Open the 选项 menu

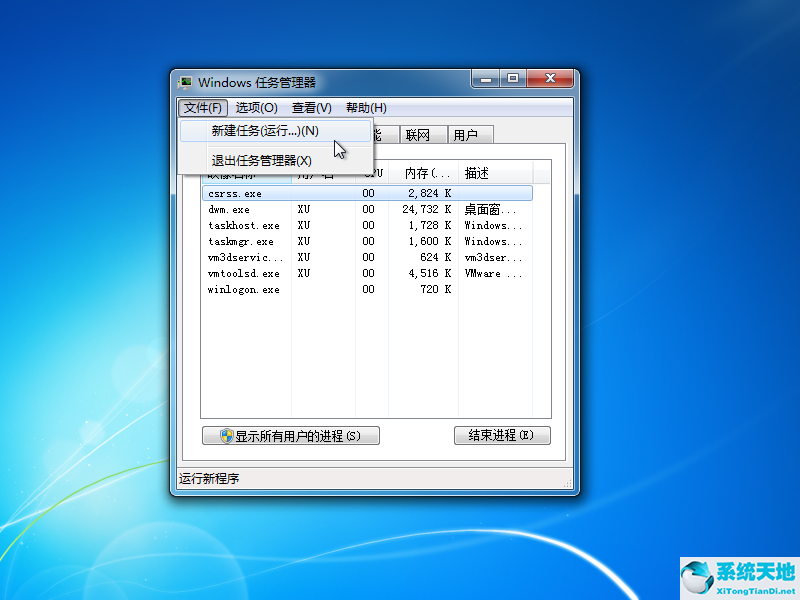click(257, 107)
